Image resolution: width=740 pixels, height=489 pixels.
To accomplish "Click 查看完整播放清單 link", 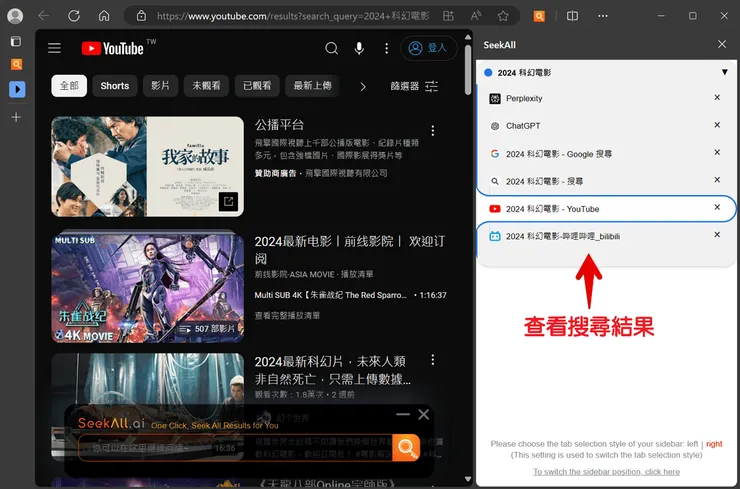I will (x=287, y=315).
